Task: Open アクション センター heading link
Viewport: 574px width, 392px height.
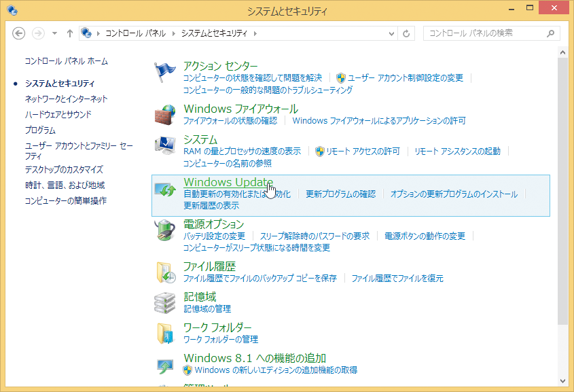Action: [220, 67]
